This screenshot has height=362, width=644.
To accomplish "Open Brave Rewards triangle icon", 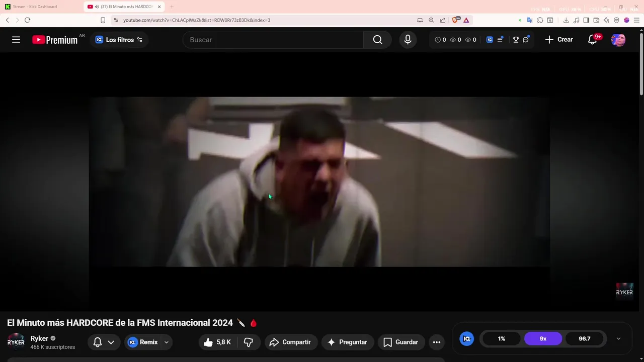I will point(466,20).
